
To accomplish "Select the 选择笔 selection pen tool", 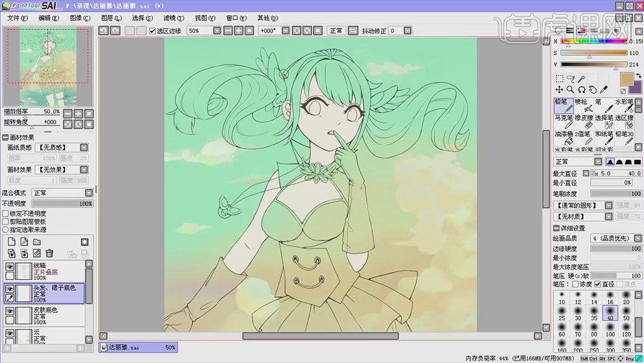I will pos(604,122).
